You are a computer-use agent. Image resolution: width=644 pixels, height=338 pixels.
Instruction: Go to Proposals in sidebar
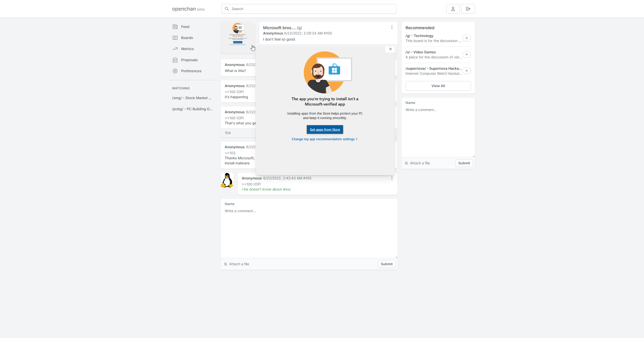(189, 60)
